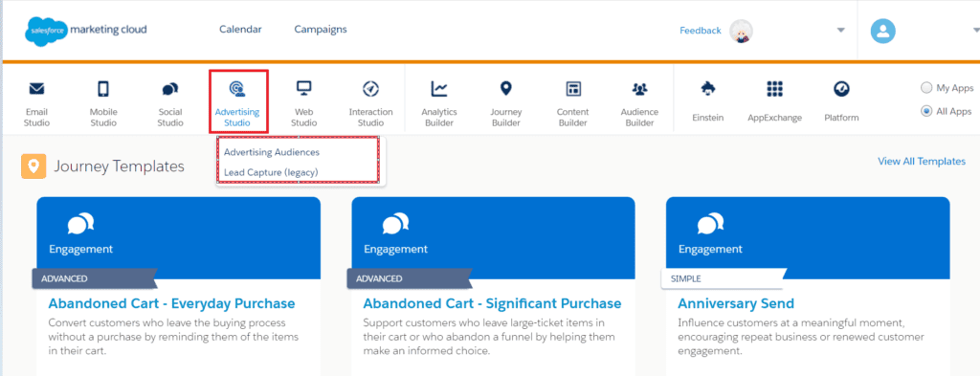Open Content Builder app
The width and height of the screenshot is (980, 376).
tap(573, 103)
